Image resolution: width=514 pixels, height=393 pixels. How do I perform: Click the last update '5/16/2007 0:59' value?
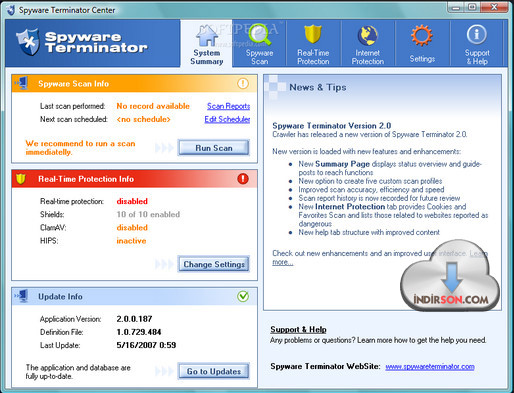[146, 345]
